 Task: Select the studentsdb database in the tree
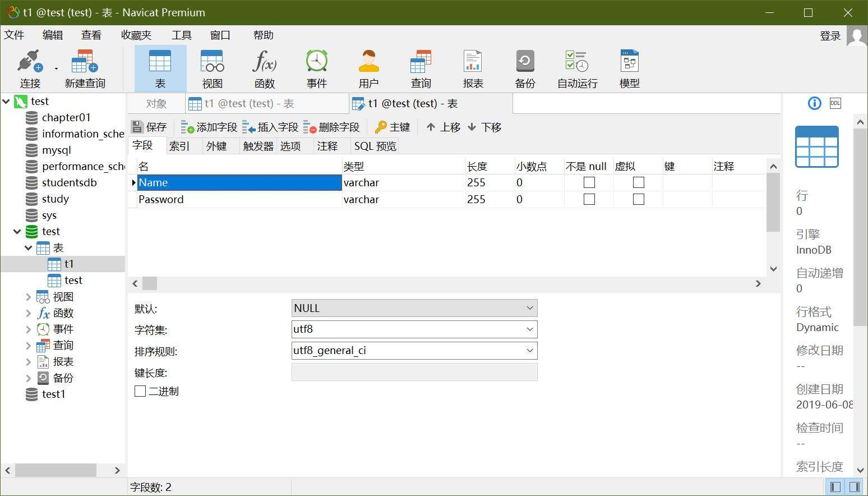(69, 183)
